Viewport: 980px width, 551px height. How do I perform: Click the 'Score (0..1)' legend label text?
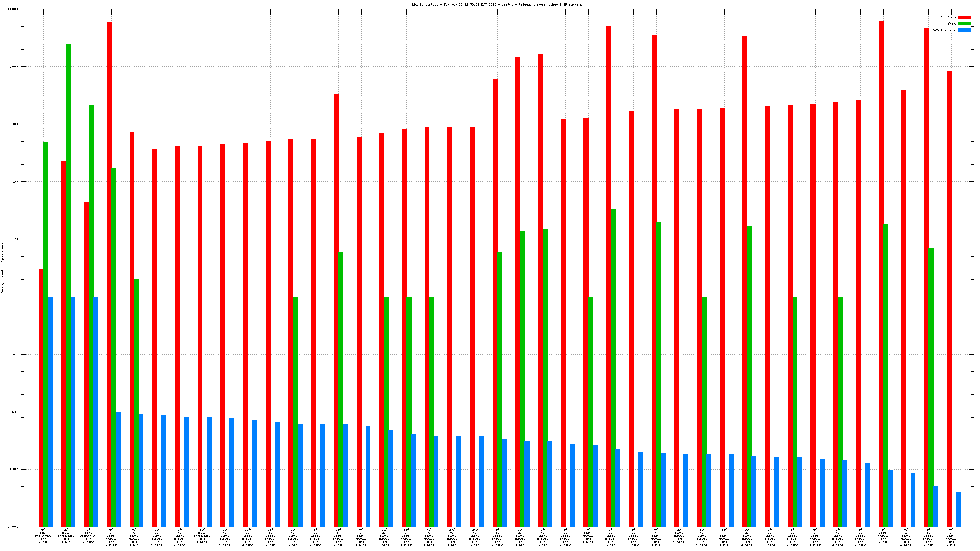click(x=943, y=30)
